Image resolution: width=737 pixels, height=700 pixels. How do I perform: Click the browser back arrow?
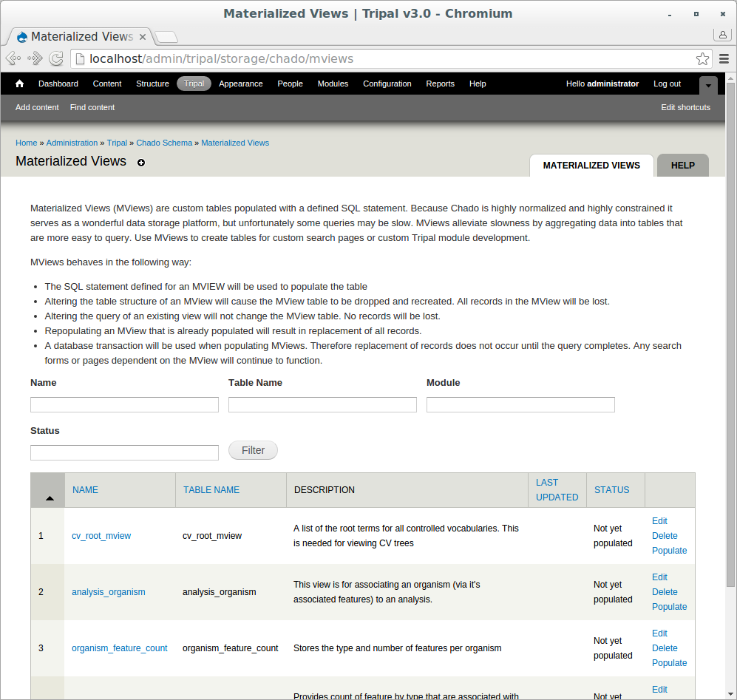click(13, 58)
